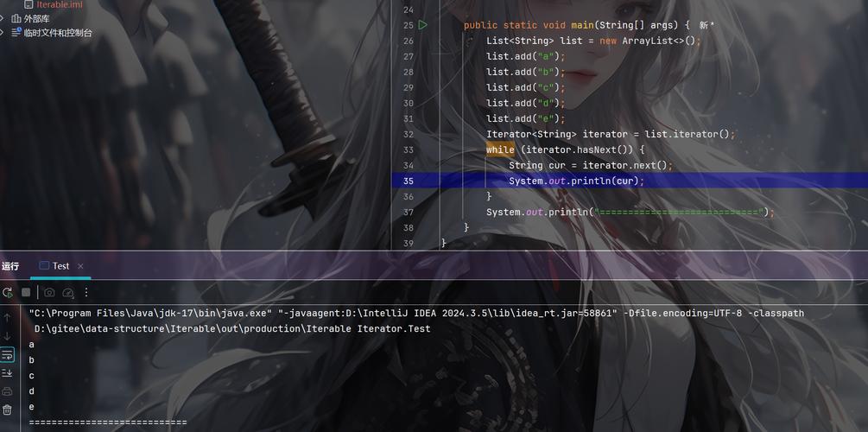Open the profiler gauge icon
The height and width of the screenshot is (432, 868).
[68, 292]
